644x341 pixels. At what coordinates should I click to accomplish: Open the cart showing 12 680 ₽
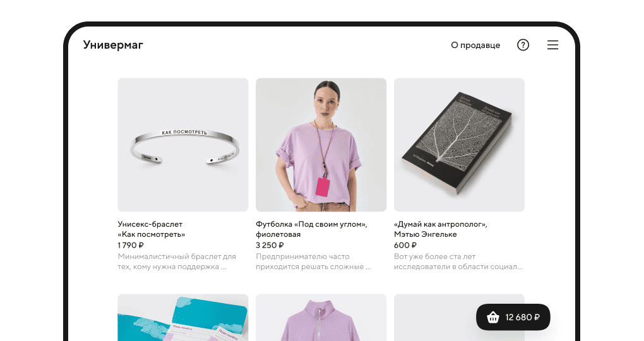[513, 317]
